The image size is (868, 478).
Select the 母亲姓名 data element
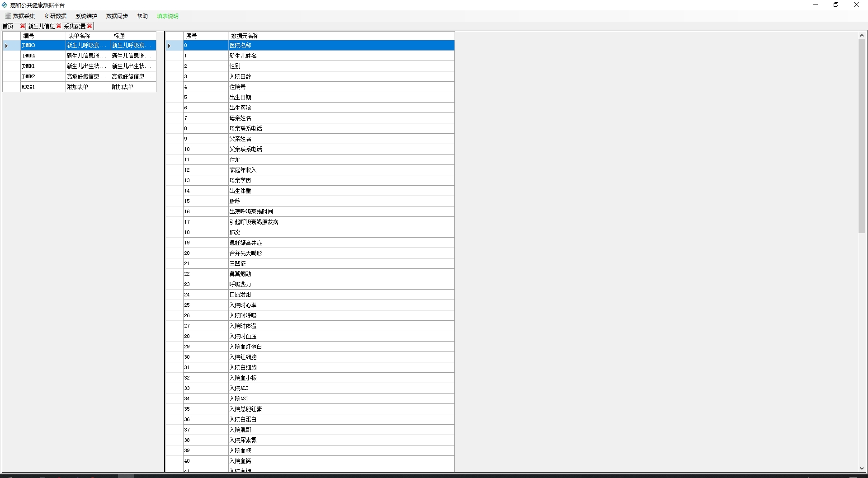click(341, 118)
